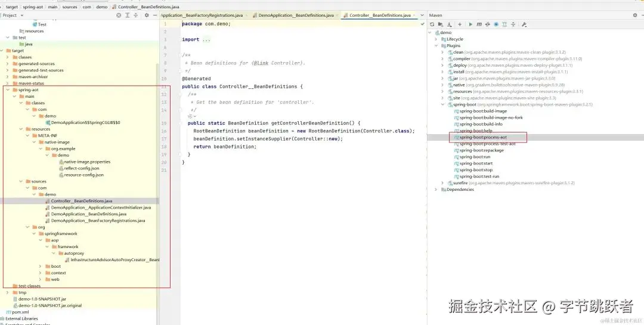Screen dimensions: 644x325
Task: Toggle Skip Tests mode in Maven toolbar
Action: point(496,24)
